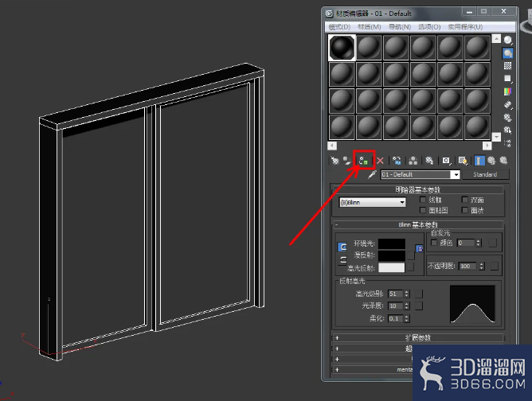Screen dimensions: 532x401
Task: Toggle the diffuse and specular color lock
Action: pos(342,260)
